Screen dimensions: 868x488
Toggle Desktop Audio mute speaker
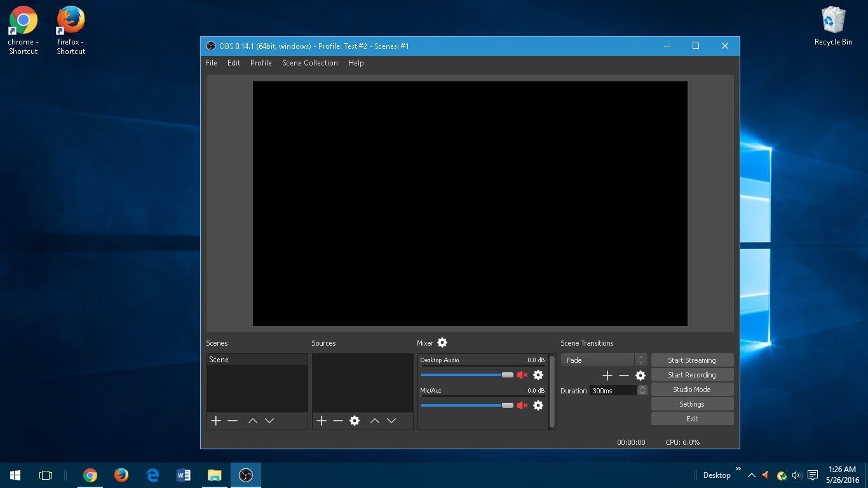pos(522,375)
